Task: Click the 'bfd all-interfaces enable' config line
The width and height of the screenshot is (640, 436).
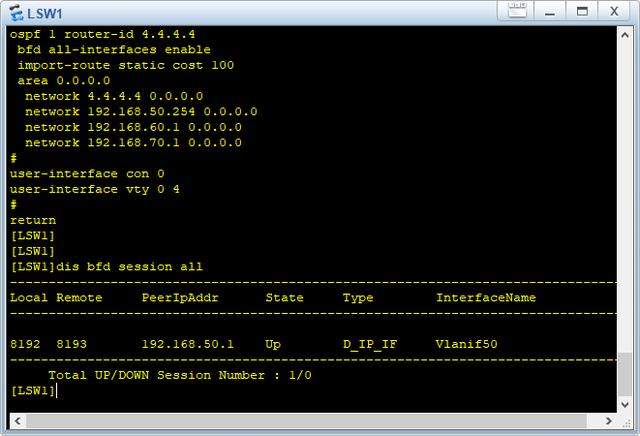Action: [x=114, y=49]
